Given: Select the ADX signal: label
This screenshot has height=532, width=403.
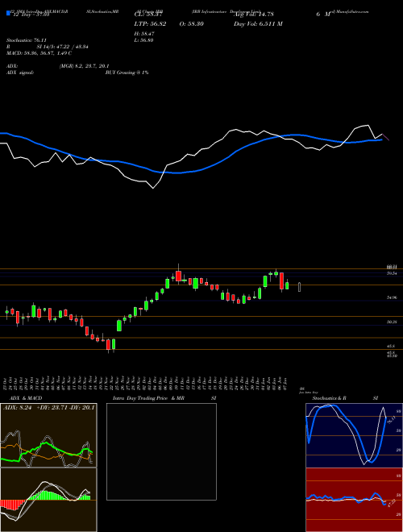Looking at the screenshot, I should tap(20, 73).
